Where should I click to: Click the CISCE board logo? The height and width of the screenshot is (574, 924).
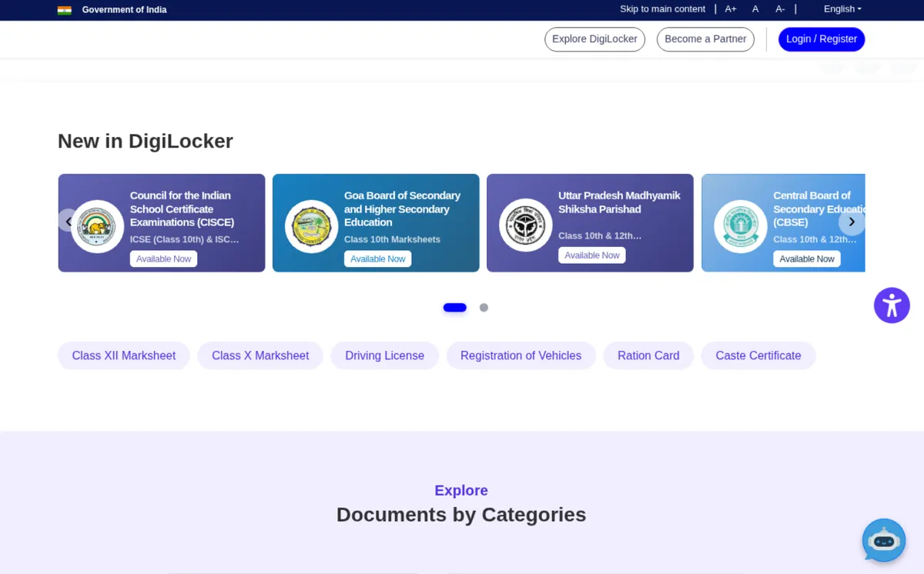(98, 226)
